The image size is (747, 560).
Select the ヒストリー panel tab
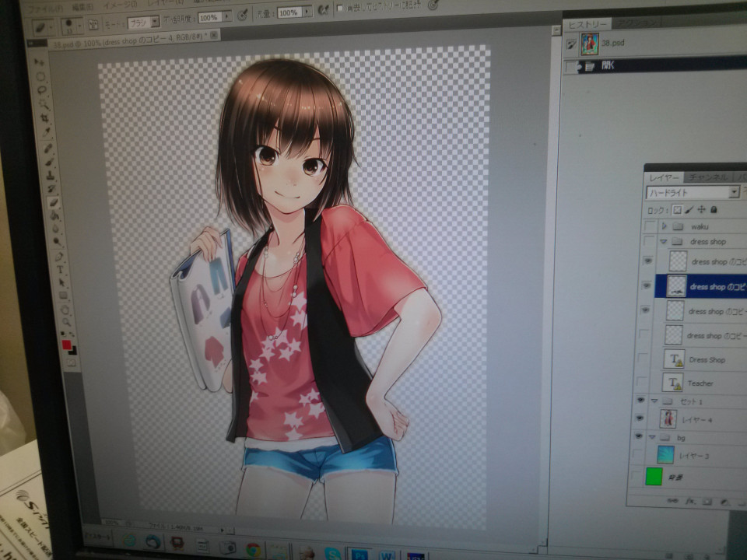point(587,25)
